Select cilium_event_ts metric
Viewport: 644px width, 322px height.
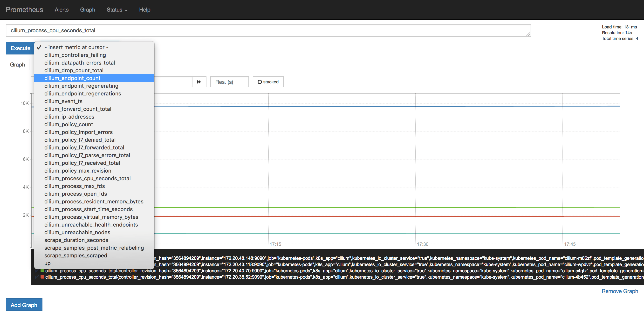(94, 101)
